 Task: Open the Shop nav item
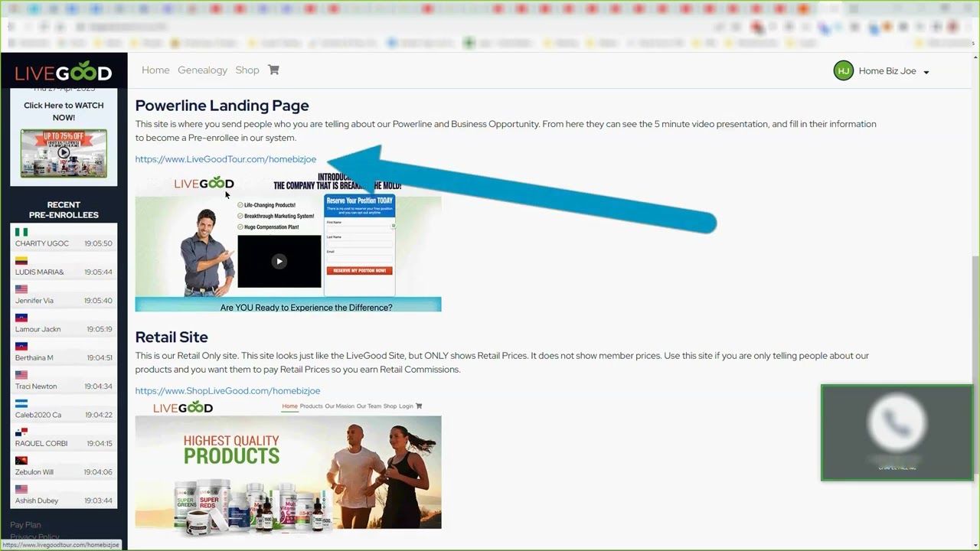(x=247, y=70)
